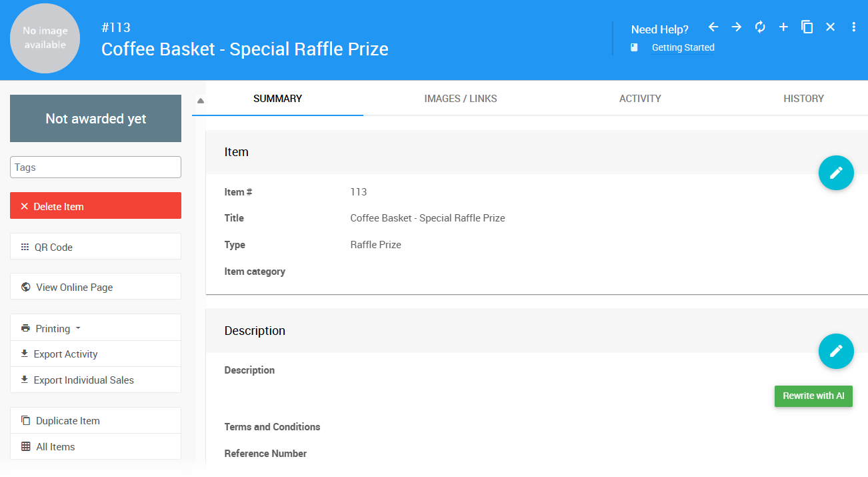
Task: Collapse the sidebar using the triangle arrow
Action: pos(201,101)
